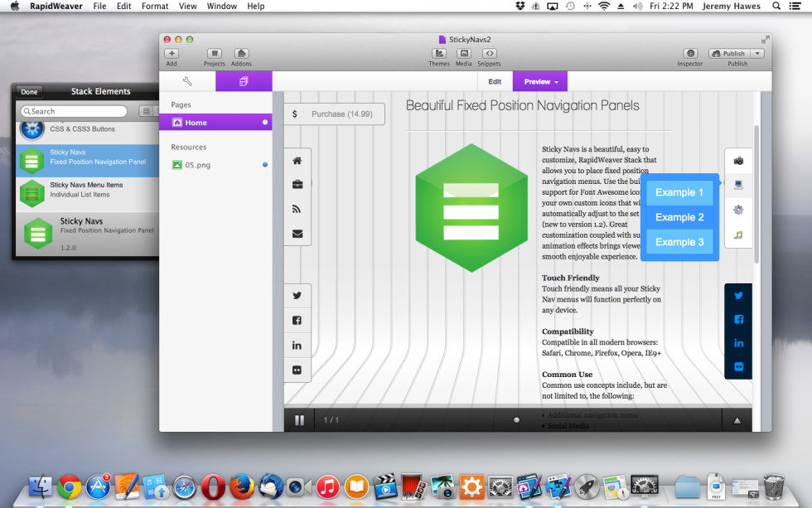Click the envelope mail icon in left nav
The height and width of the screenshot is (508, 812).
click(297, 234)
